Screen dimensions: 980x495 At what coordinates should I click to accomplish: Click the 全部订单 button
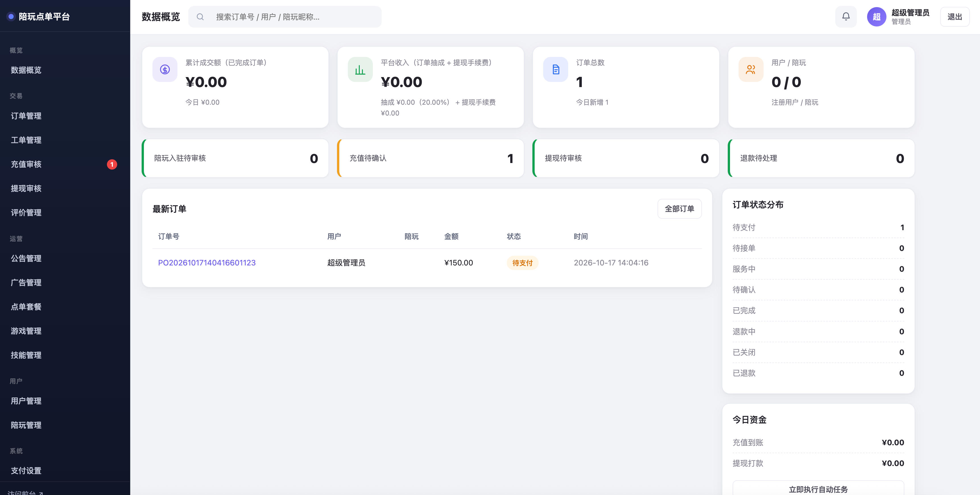point(679,209)
